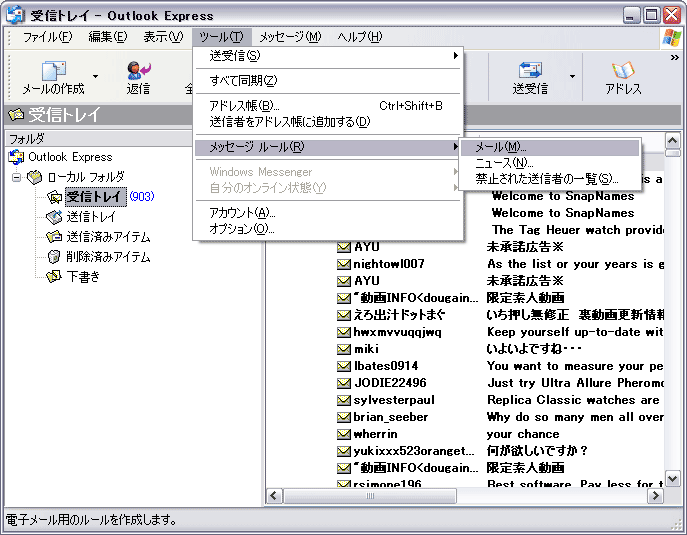Expand the 送受信(S) submenu item
This screenshot has width=687, height=535.
point(329,56)
